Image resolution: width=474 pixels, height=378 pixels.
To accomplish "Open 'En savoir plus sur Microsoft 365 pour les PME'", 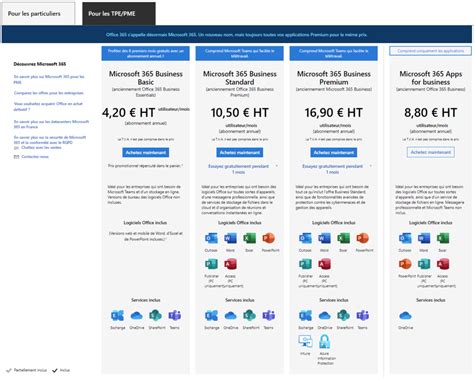I will point(49,79).
